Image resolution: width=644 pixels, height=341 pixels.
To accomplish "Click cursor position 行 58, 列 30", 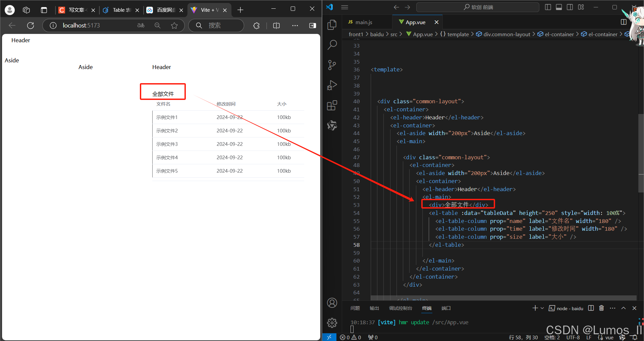I will pos(523,337).
